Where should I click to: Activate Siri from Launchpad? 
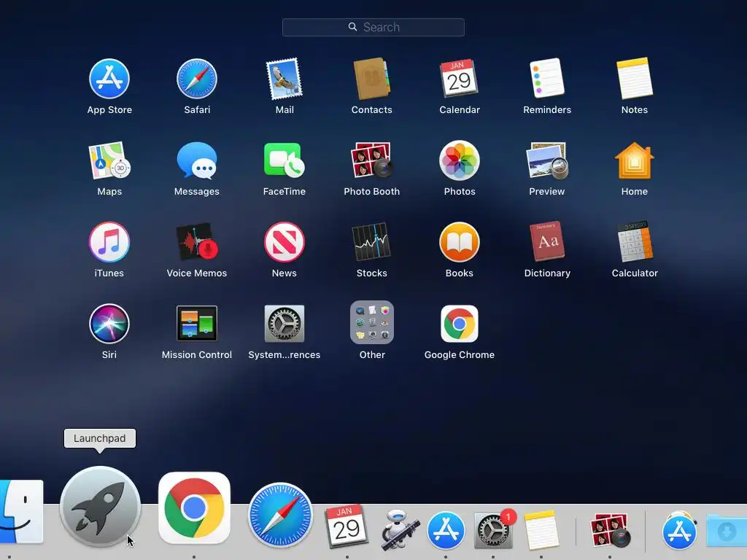109,324
